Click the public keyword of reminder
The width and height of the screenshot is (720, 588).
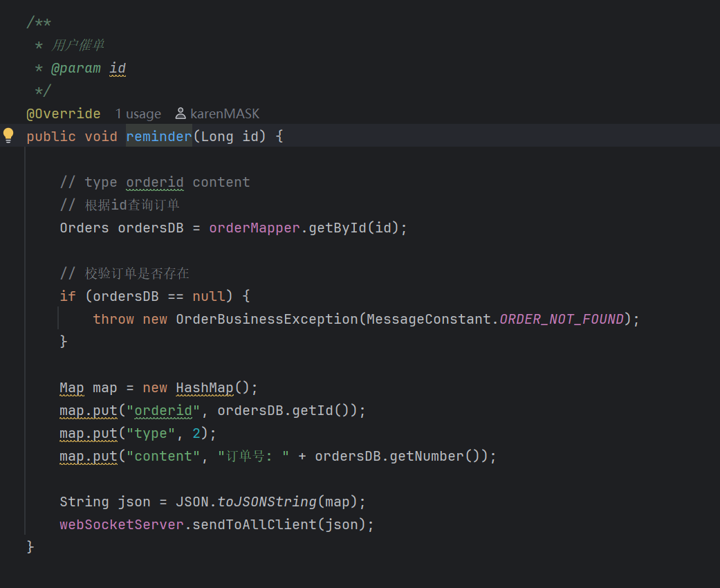(x=51, y=136)
